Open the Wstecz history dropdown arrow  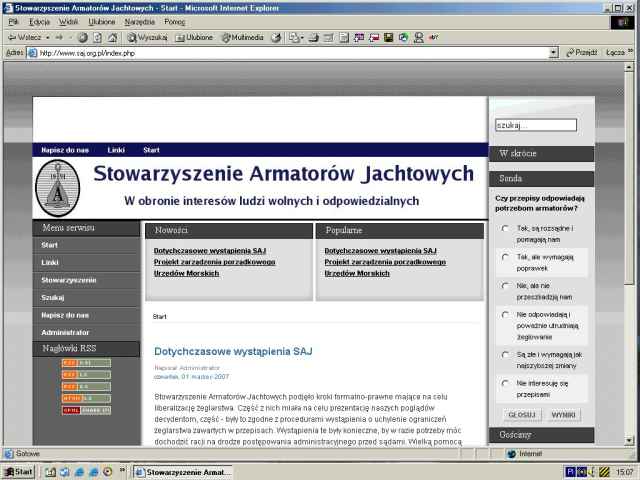46,37
